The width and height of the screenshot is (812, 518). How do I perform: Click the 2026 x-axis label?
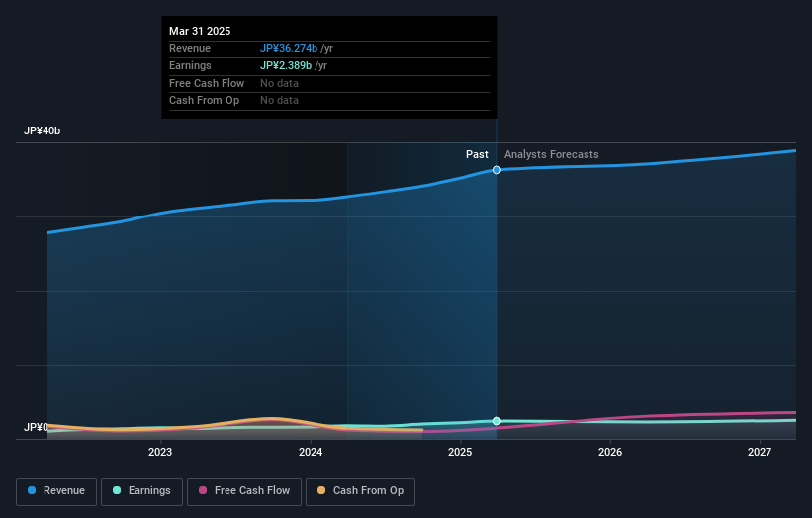[x=610, y=453]
